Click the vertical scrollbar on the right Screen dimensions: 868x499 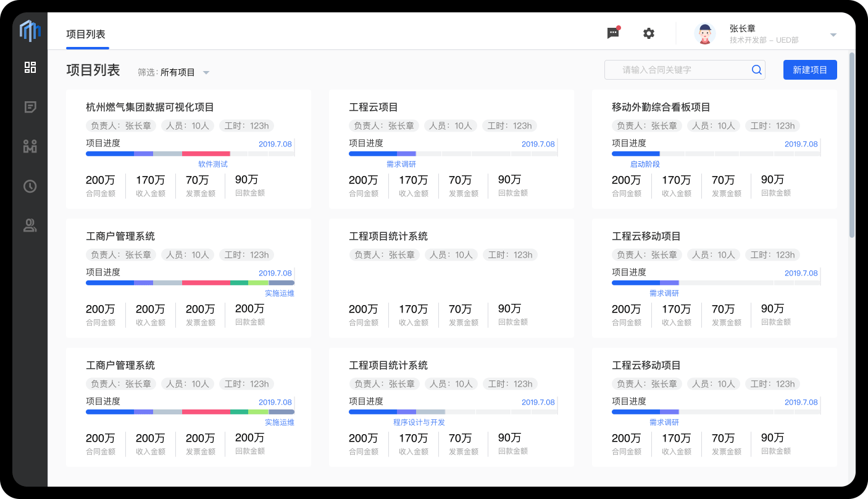[x=852, y=145]
